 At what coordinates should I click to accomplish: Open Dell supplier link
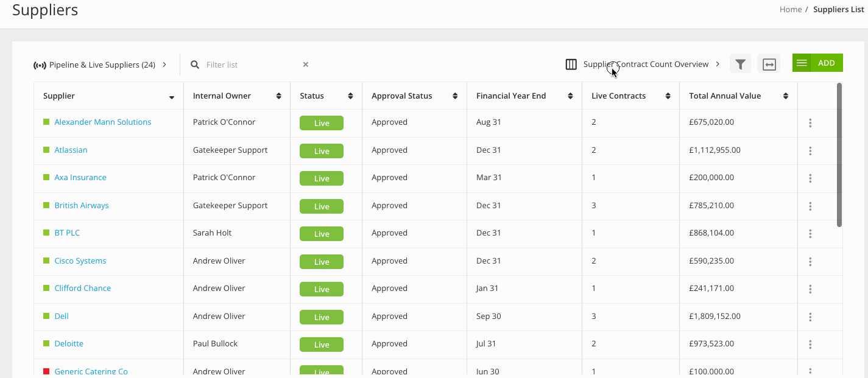[62, 316]
